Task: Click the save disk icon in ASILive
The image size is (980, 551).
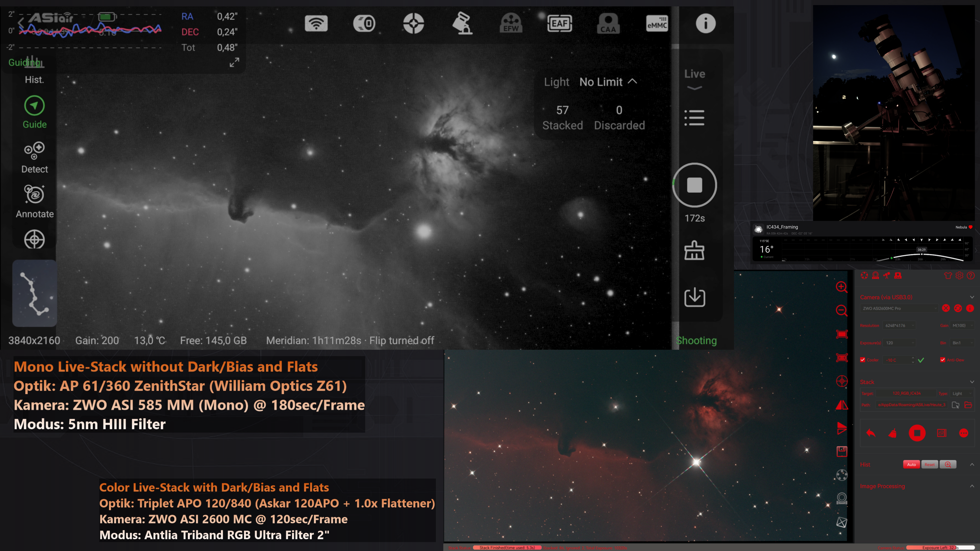Action: tap(841, 451)
